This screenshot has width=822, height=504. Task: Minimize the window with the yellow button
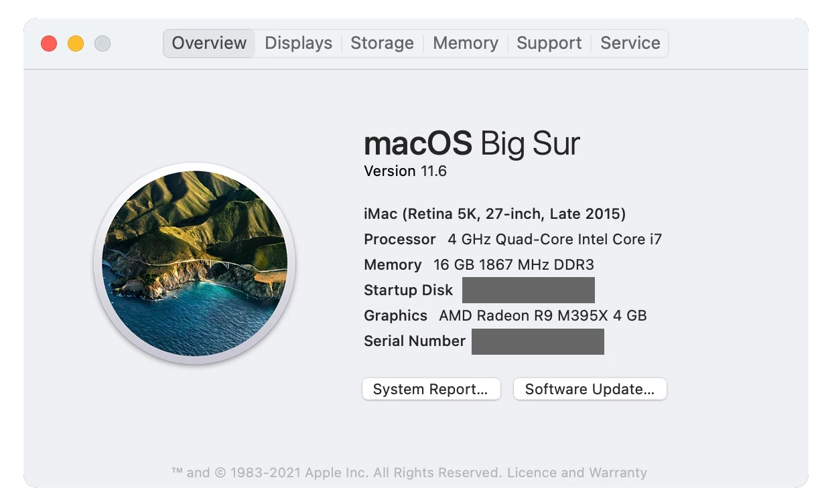point(76,44)
